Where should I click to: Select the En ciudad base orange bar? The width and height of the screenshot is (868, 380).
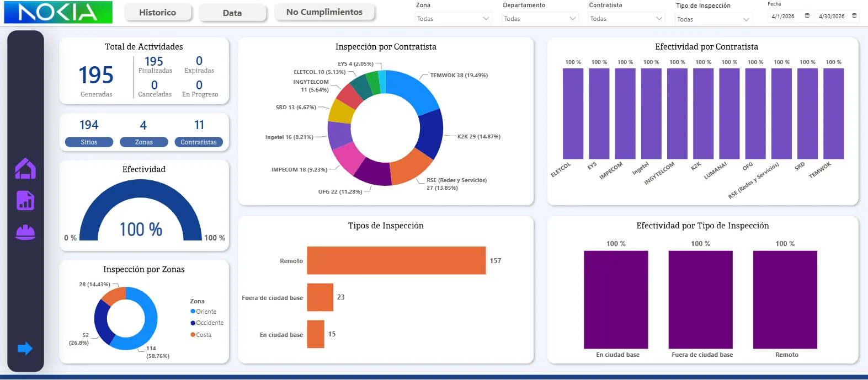316,334
